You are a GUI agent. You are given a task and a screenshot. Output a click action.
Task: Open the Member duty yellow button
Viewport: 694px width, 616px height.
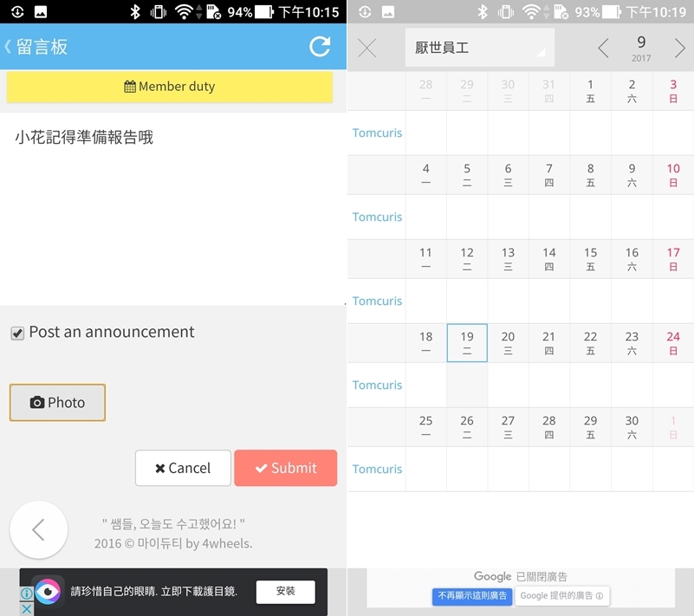[170, 87]
